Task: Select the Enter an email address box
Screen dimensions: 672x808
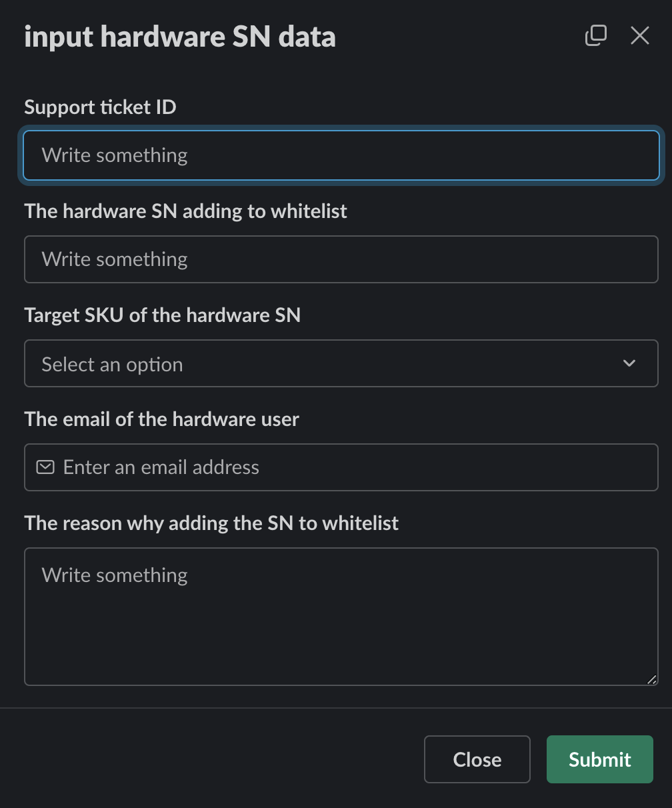Action: [341, 467]
